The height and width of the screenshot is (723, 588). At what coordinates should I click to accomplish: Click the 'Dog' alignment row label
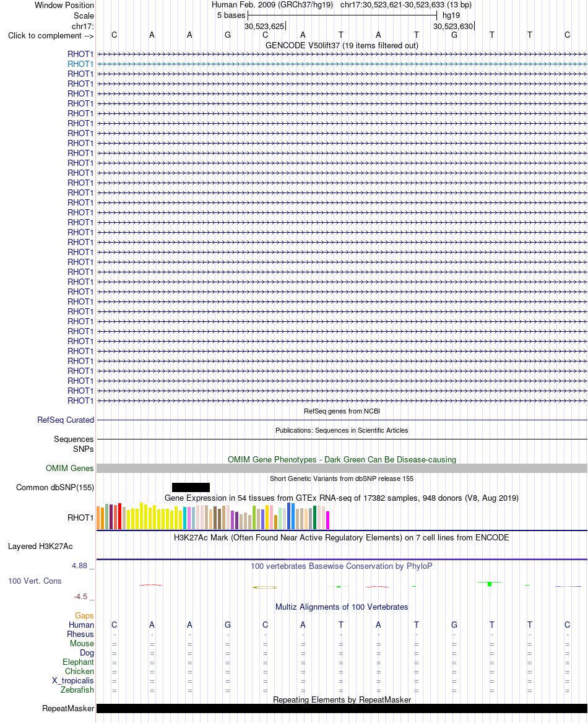tap(87, 653)
